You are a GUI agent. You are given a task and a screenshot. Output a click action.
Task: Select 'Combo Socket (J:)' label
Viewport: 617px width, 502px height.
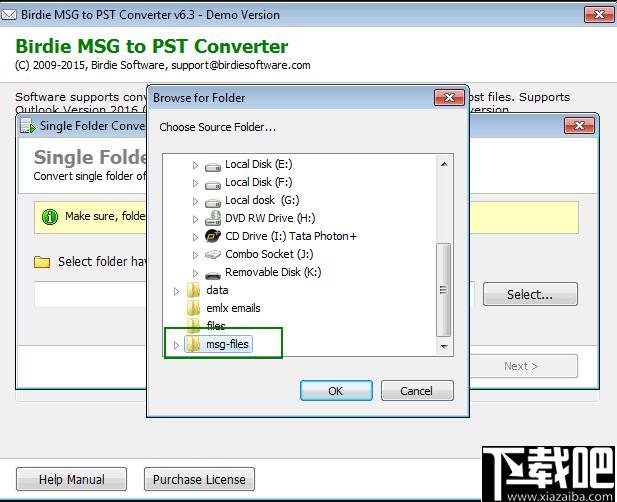(269, 254)
